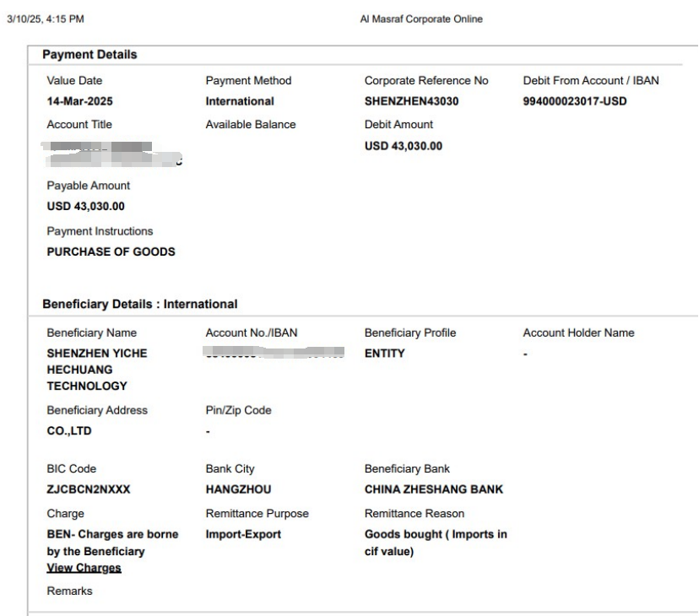Screen dimensions: 699x616
Task: Select the PURCHASE OF GOODS payment instruction
Action: tap(111, 251)
